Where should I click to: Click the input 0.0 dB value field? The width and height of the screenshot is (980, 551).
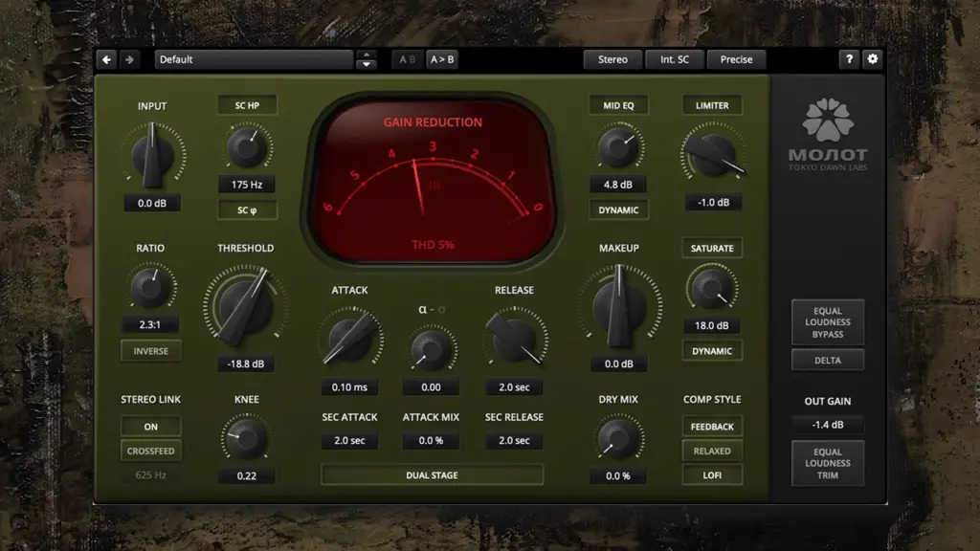click(152, 203)
